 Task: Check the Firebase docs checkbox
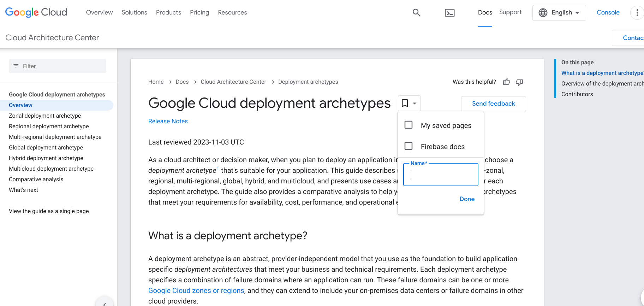coord(409,146)
